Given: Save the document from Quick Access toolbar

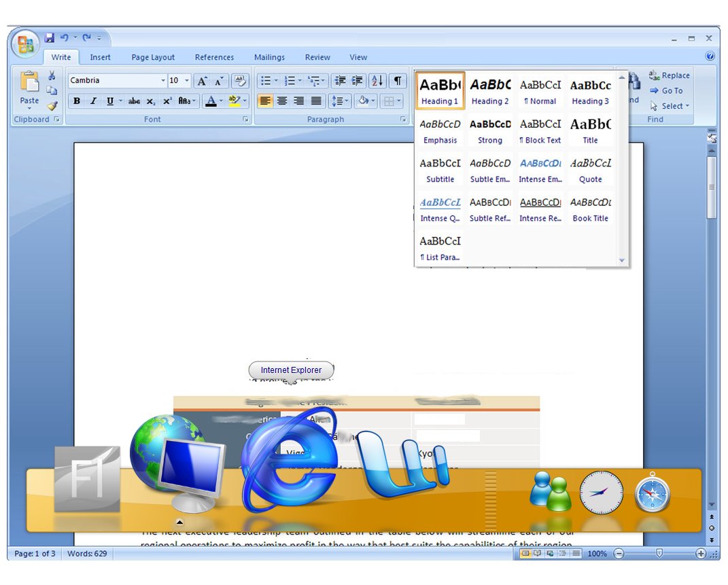Looking at the screenshot, I should coord(49,37).
